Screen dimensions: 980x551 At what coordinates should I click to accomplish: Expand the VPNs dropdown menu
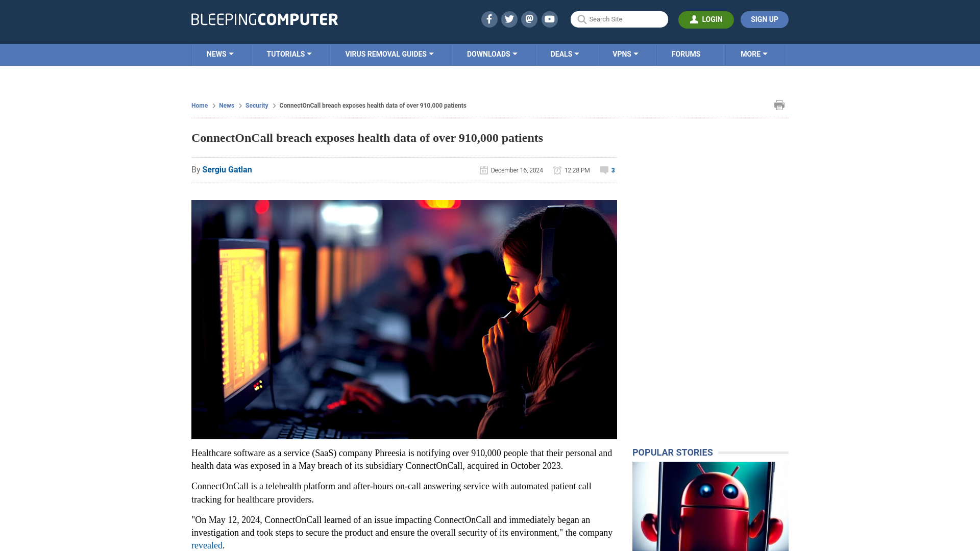coord(625,54)
